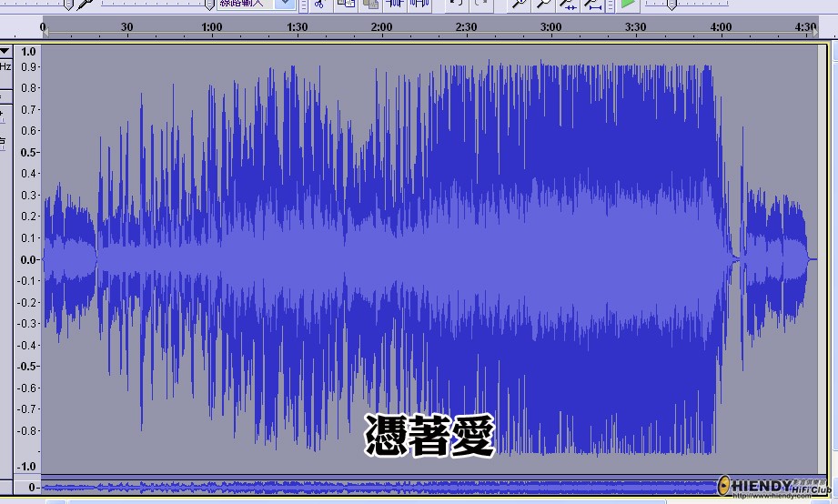838x504 pixels.
Task: Expand the input source dropdown arrow
Action: [x=286, y=4]
